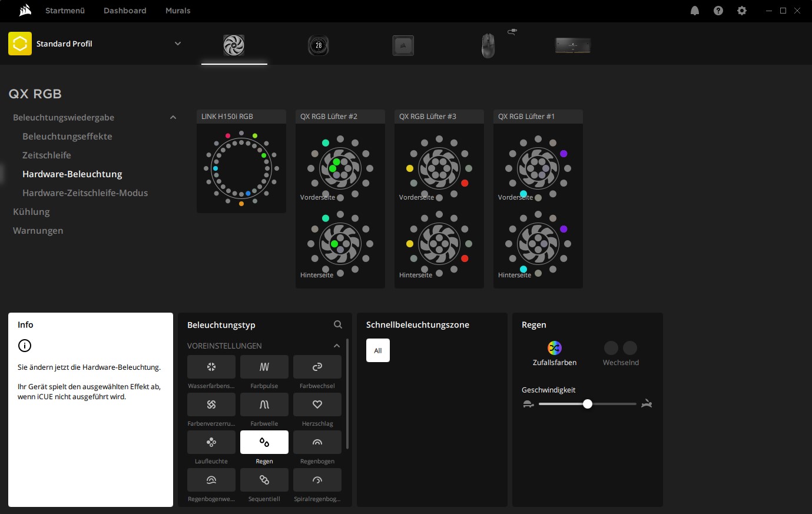Select the Herzschlag lighting effect
This screenshot has width=812, height=514.
pyautogui.click(x=317, y=404)
